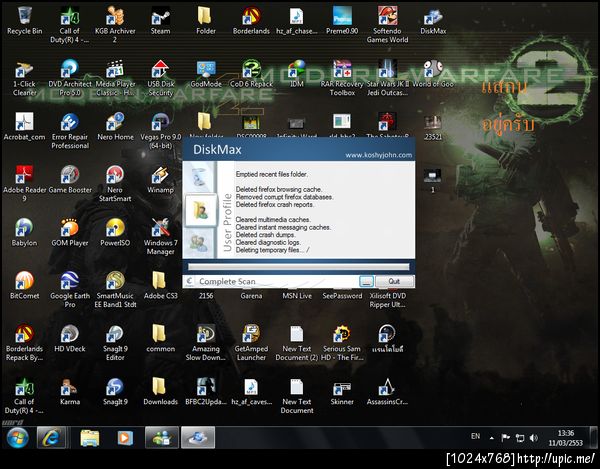Open the Action Center flag tray icon
Viewport: 600px width, 469px height.
[505, 438]
